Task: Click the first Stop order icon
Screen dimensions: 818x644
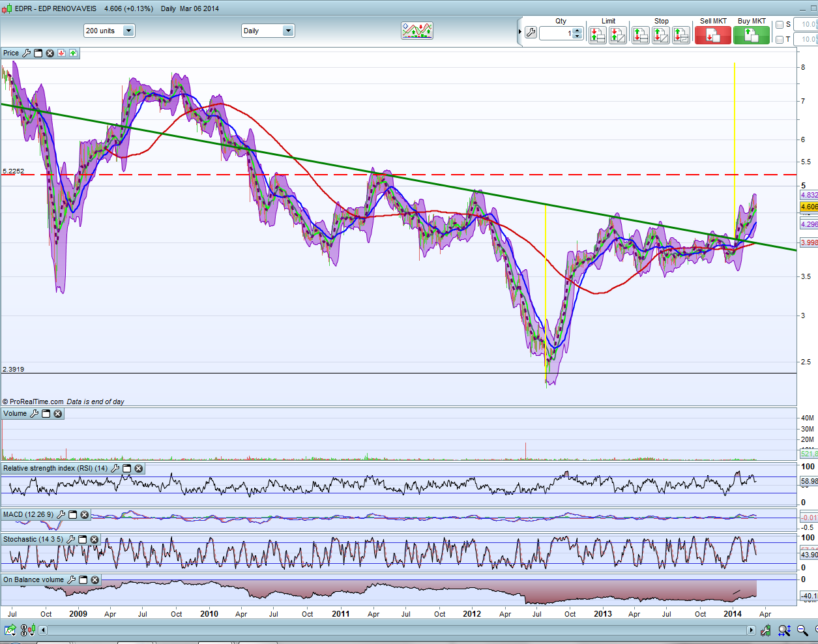Action: (x=641, y=35)
